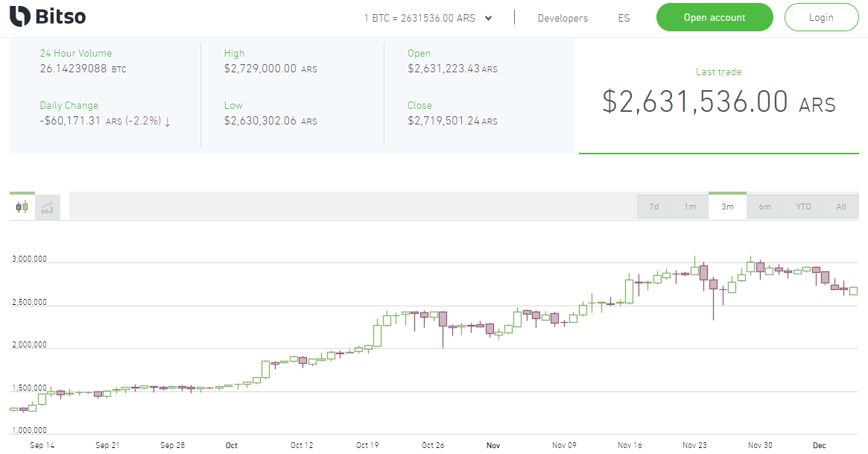The height and width of the screenshot is (454, 868).
Task: Switch to line chart view
Action: pyautogui.click(x=48, y=207)
